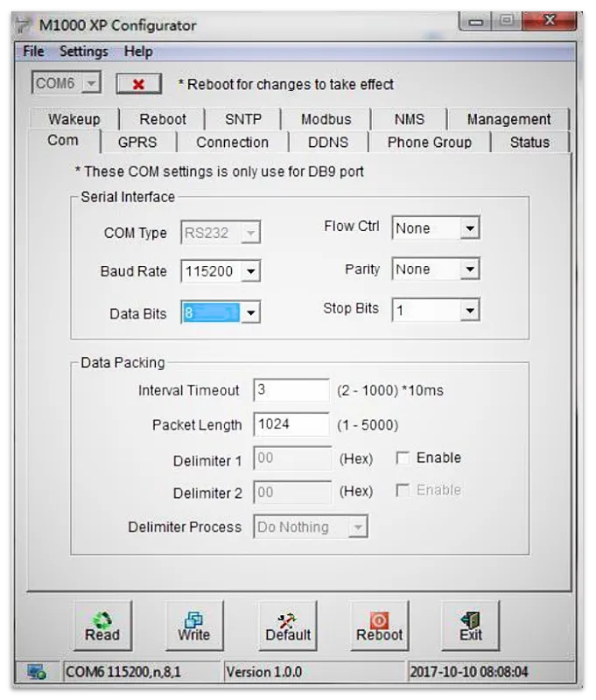The width and height of the screenshot is (596, 700).
Task: Switch to the GPRS tab
Action: pos(137,143)
